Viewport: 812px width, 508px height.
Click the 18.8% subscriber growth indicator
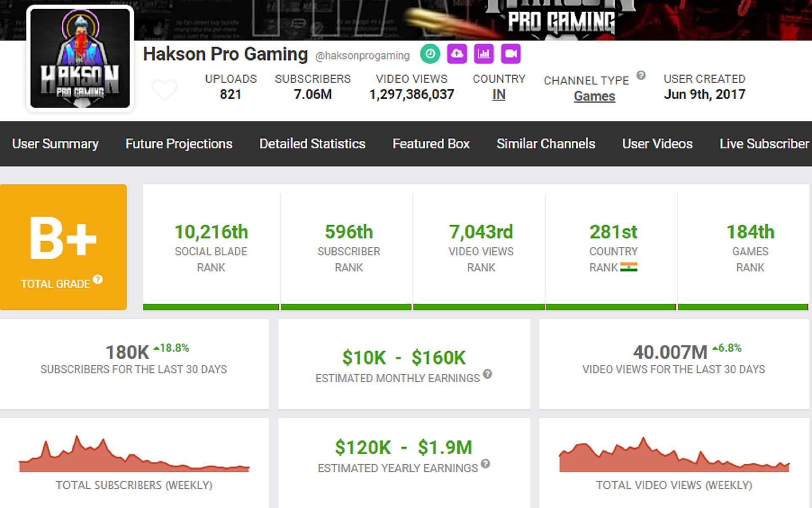171,348
